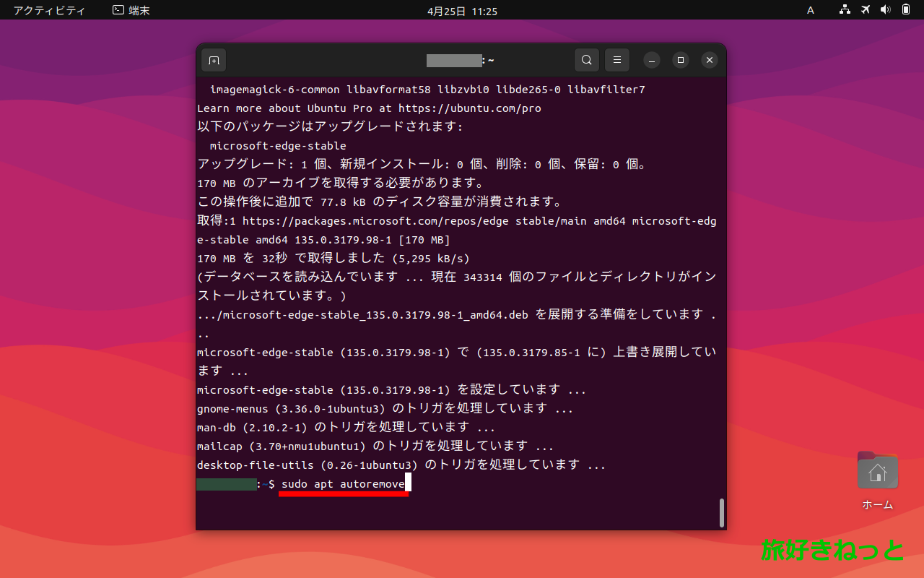Click the airplane mode indicator

tap(865, 10)
